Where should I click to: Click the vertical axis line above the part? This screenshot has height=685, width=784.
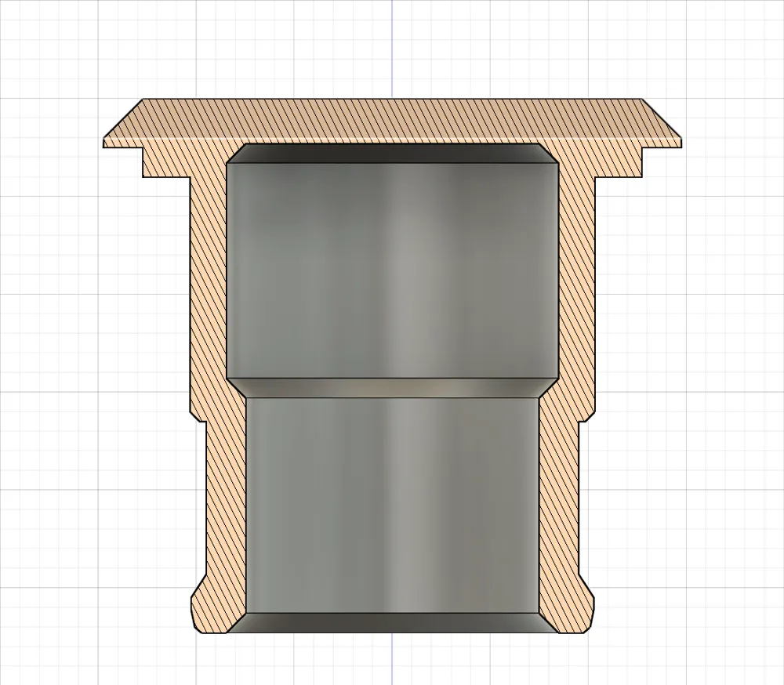[392, 49]
